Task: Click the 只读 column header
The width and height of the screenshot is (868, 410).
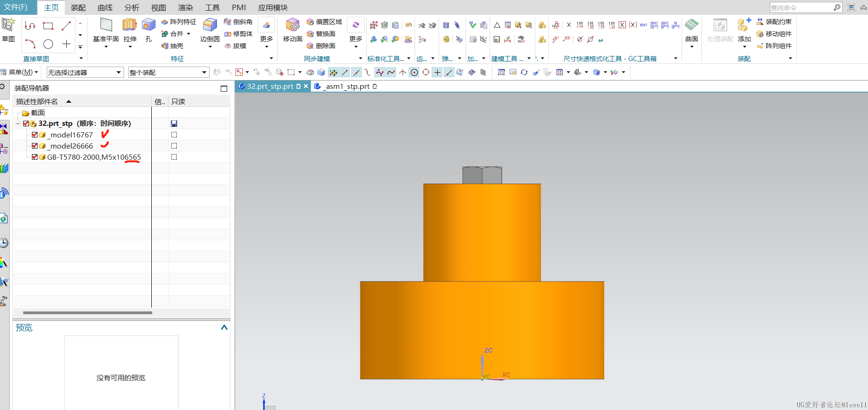Action: tap(178, 101)
